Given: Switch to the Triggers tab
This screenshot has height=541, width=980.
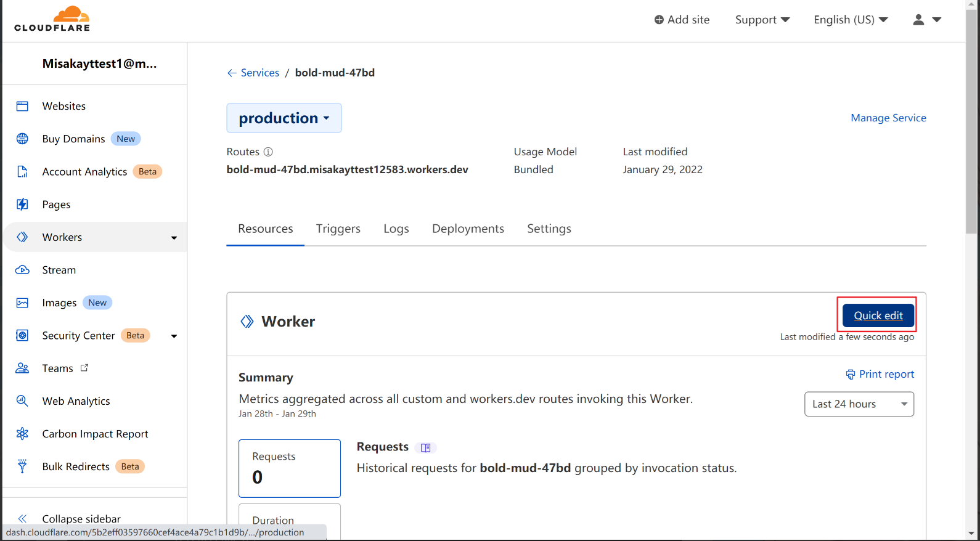Looking at the screenshot, I should coord(338,229).
